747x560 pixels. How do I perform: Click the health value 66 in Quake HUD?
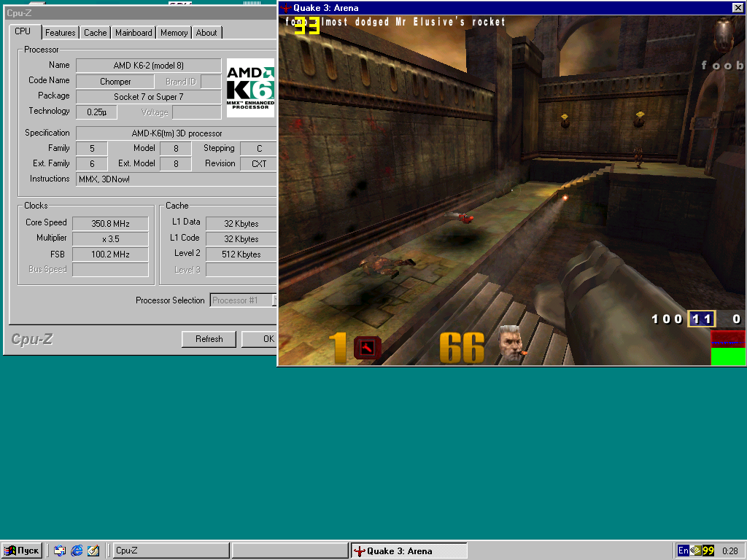(x=462, y=348)
